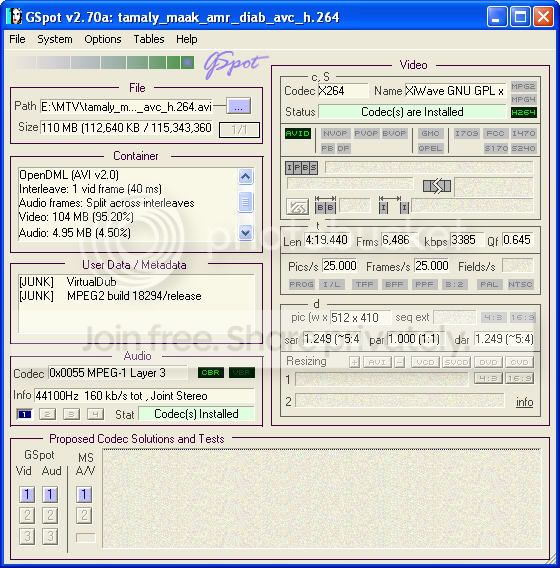Click the pic size field 512 x 410
The width and height of the screenshot is (560, 568).
coord(360,318)
